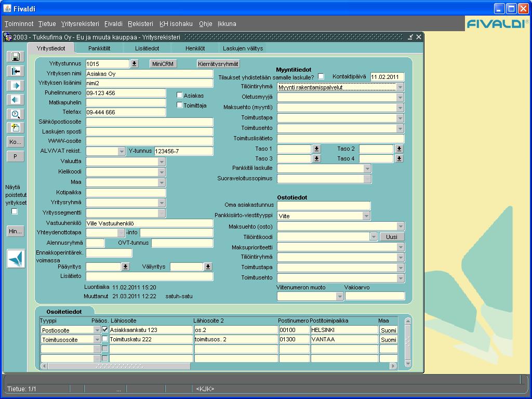Open Väliyritys lookup arrow button

tap(208, 267)
